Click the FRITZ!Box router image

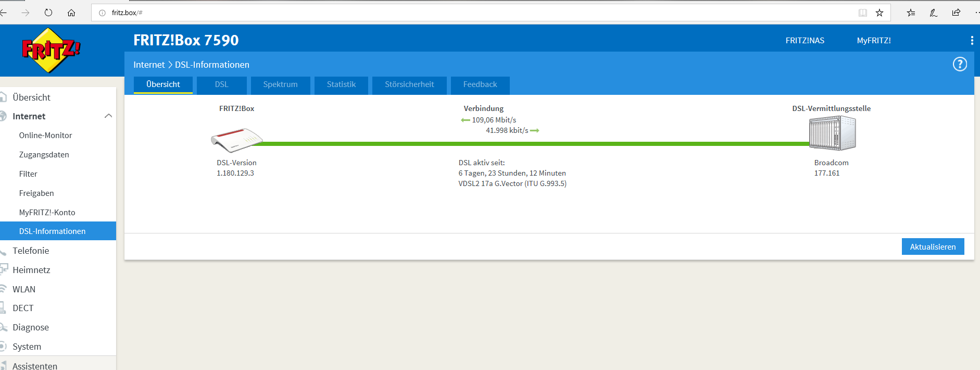tap(237, 140)
